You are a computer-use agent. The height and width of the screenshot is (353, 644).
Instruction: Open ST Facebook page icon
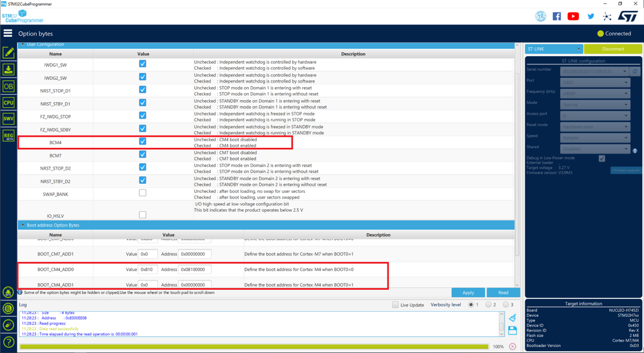[x=556, y=16]
